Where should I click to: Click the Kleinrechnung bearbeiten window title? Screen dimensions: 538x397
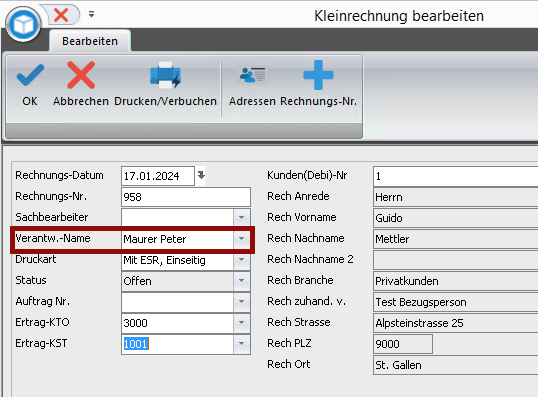coord(399,16)
